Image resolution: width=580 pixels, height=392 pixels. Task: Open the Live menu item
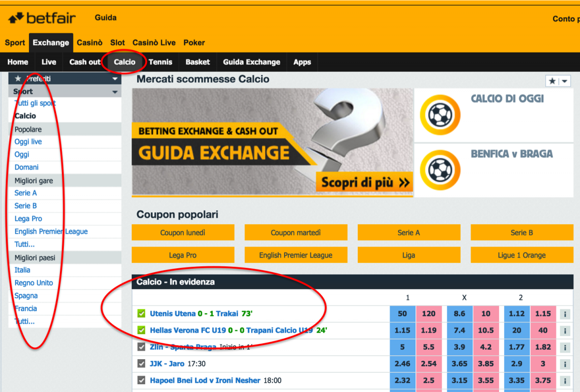(49, 62)
